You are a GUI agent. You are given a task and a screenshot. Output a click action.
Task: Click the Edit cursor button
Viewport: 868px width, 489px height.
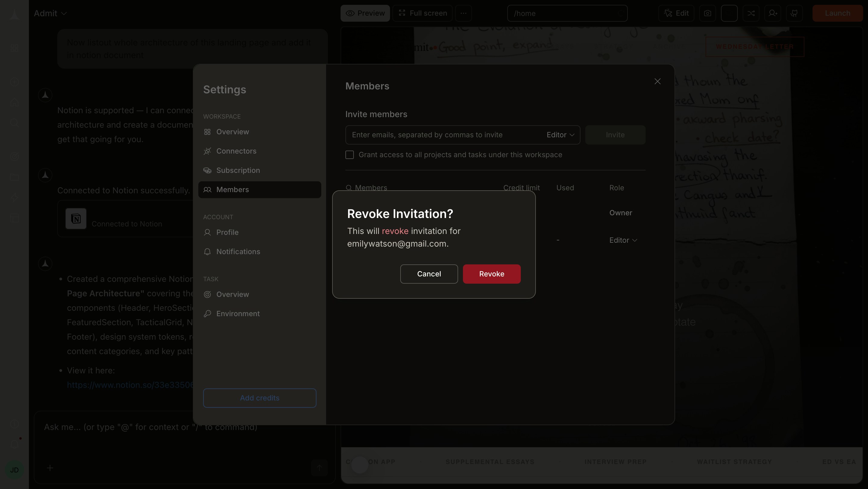click(x=676, y=13)
